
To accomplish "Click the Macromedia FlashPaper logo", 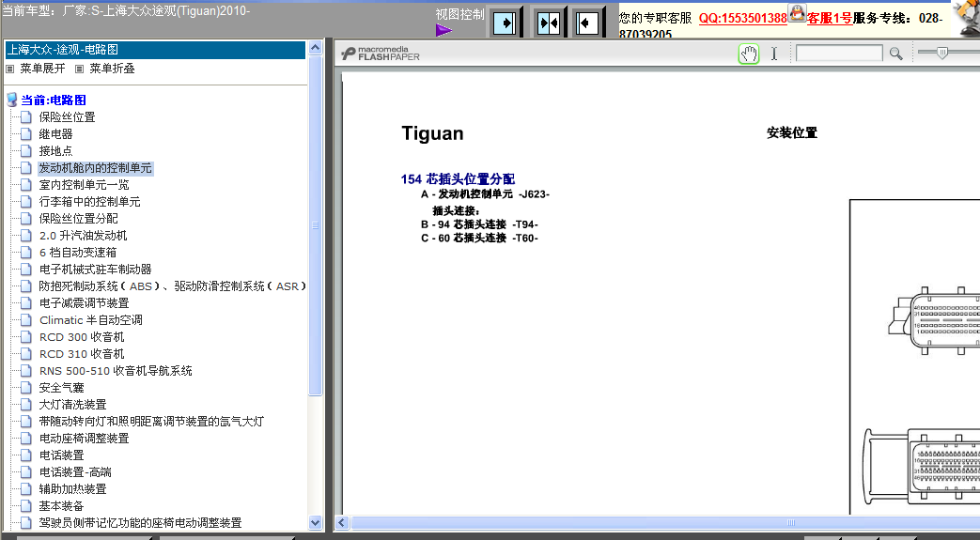I will coord(381,54).
